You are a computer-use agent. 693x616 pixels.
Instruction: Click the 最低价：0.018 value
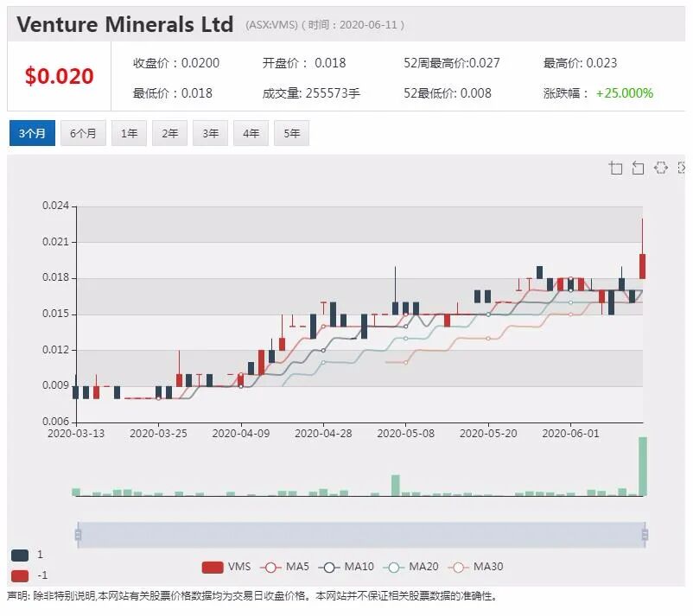coord(172,93)
